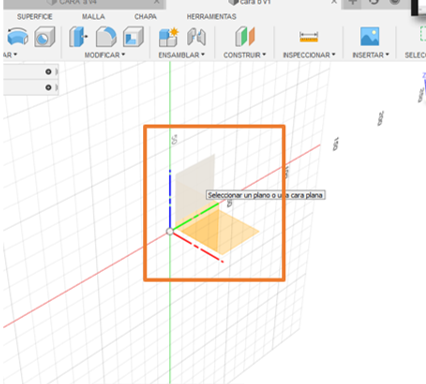The height and width of the screenshot is (384, 426).
Task: Click the circle icon in the first browser row
Action: [48, 72]
